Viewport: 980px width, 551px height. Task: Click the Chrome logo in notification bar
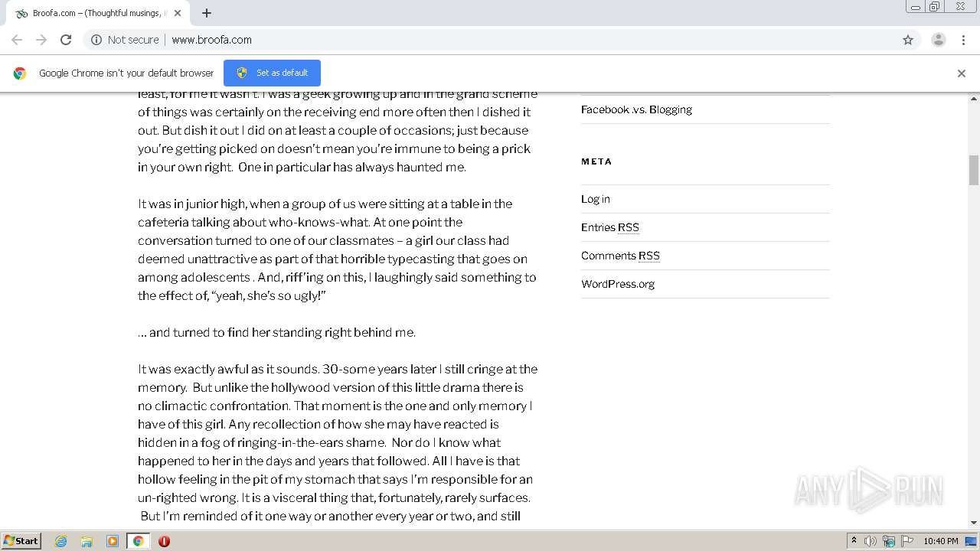(20, 73)
